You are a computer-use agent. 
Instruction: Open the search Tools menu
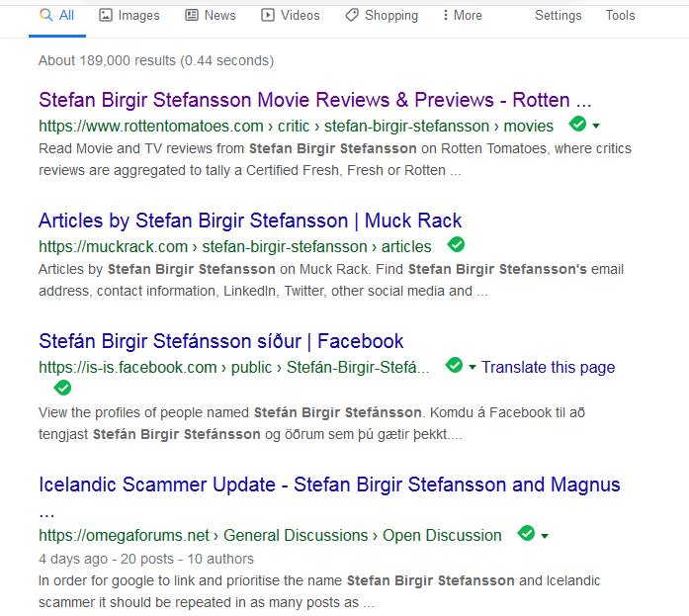620,15
